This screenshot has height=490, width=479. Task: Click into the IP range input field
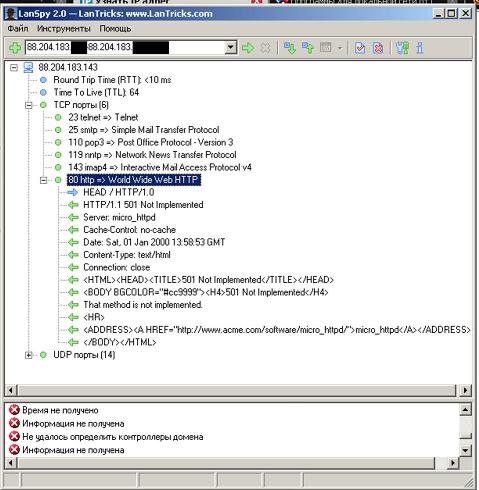point(125,47)
